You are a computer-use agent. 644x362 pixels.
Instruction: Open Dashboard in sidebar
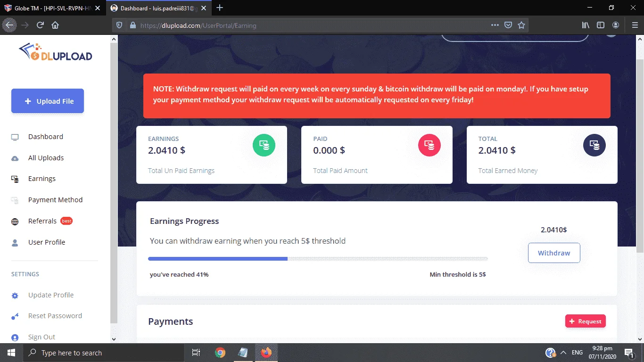pyautogui.click(x=46, y=137)
